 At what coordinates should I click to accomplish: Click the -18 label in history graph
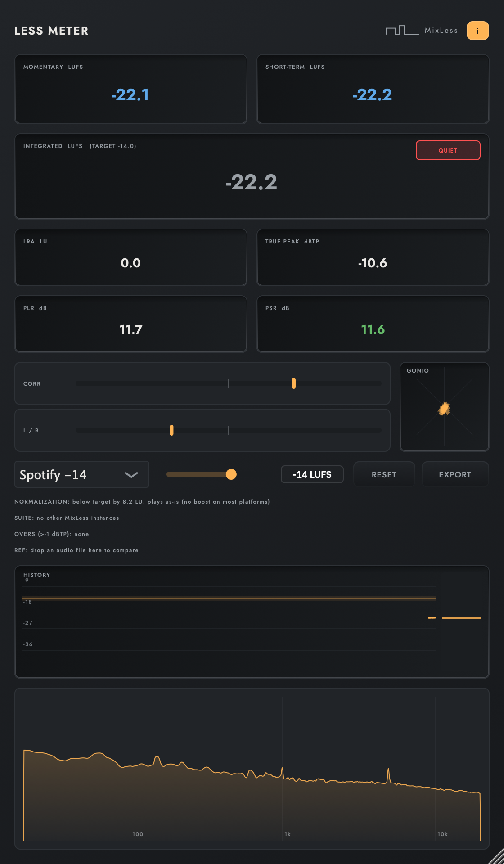(x=27, y=602)
